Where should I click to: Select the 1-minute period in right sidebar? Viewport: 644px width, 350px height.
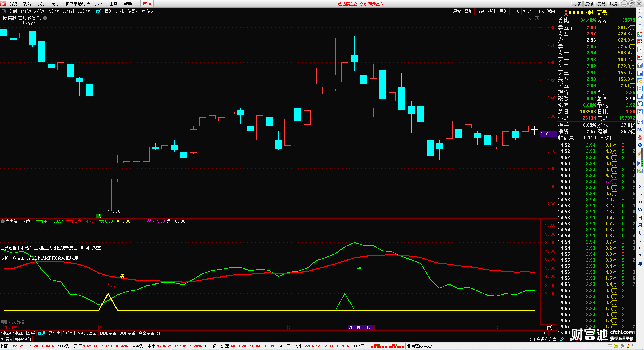pos(640,179)
